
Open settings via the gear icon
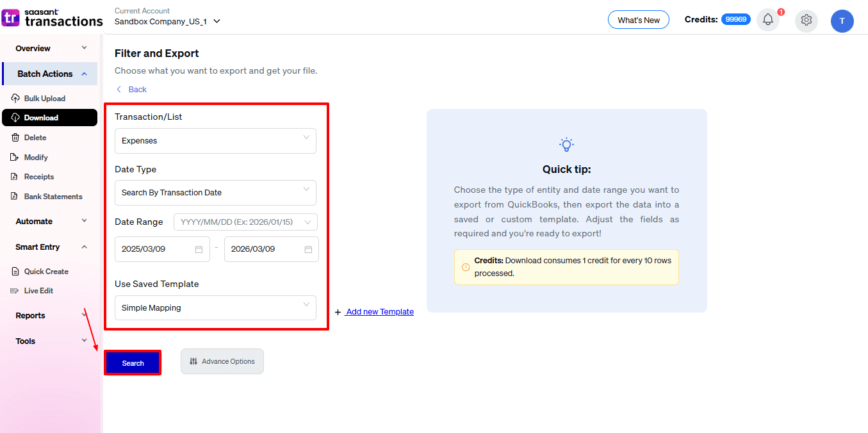point(806,20)
